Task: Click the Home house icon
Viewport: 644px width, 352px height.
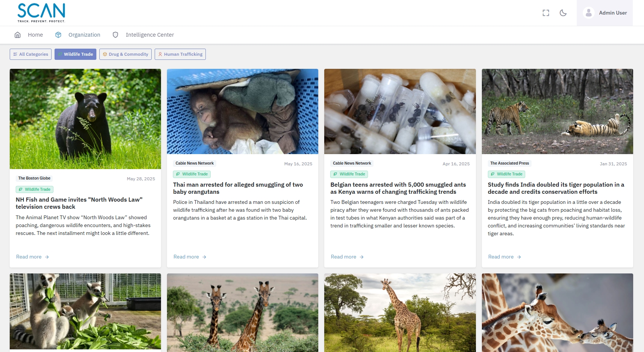Action: pyautogui.click(x=18, y=35)
